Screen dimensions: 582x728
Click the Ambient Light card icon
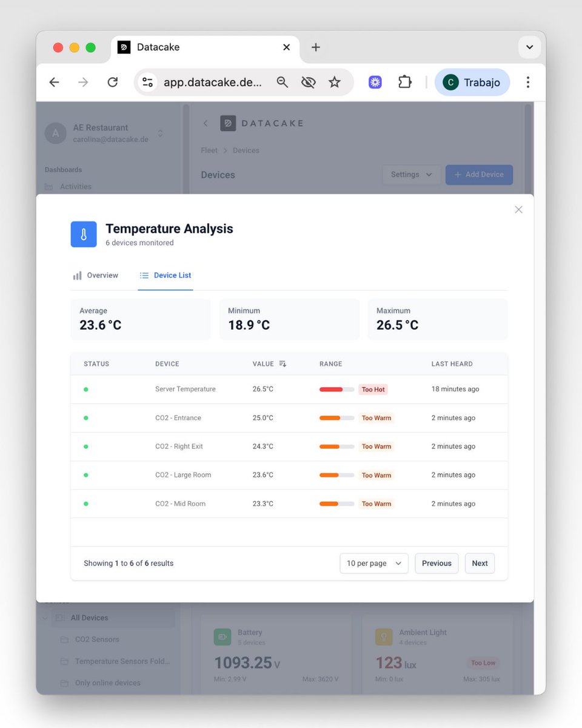pos(384,637)
